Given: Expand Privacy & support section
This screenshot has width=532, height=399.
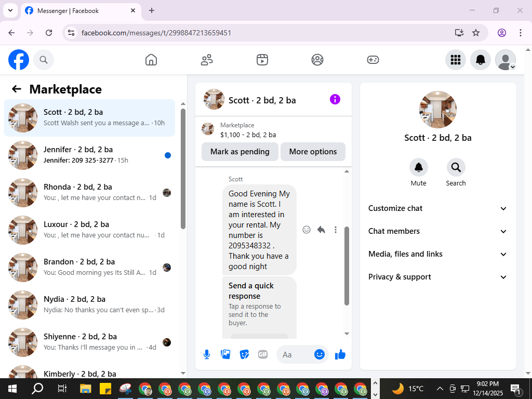Looking at the screenshot, I should pyautogui.click(x=437, y=277).
